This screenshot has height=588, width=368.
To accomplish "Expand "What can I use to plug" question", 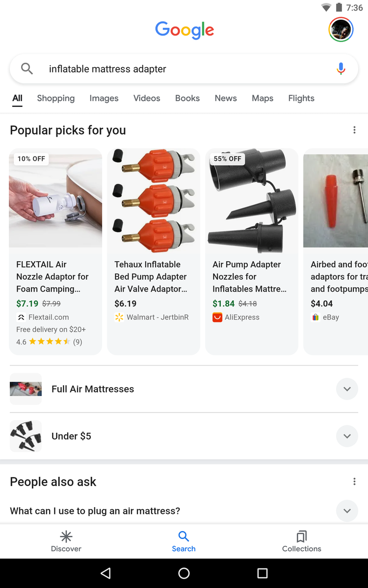I will tap(347, 511).
